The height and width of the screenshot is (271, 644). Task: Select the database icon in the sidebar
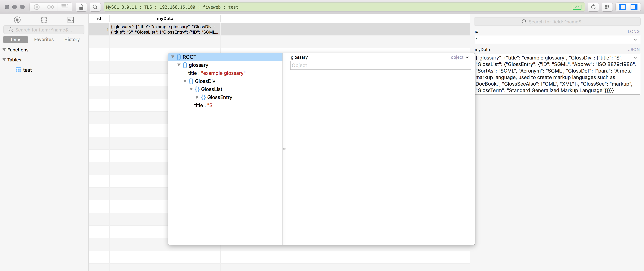[x=44, y=20]
